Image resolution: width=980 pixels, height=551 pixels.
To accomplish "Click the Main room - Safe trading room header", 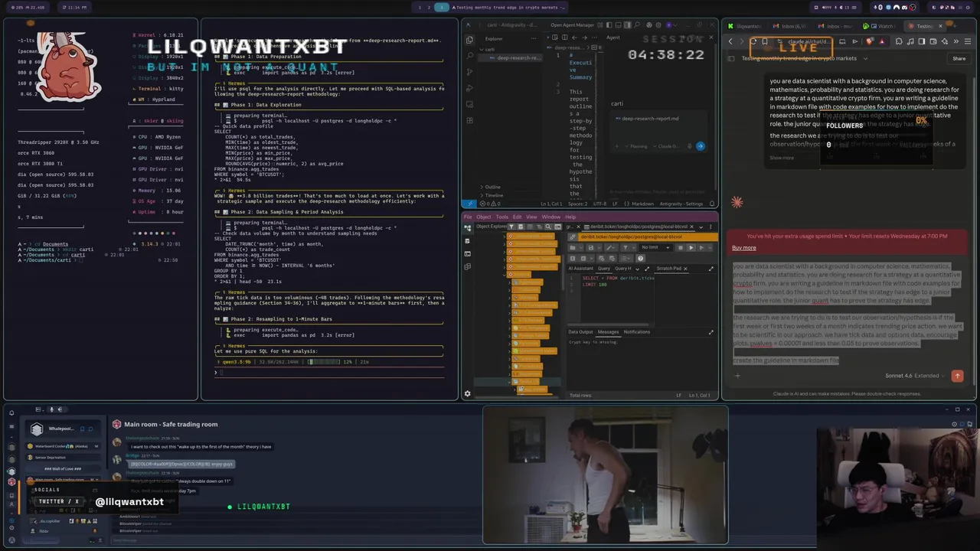I will 171,424.
